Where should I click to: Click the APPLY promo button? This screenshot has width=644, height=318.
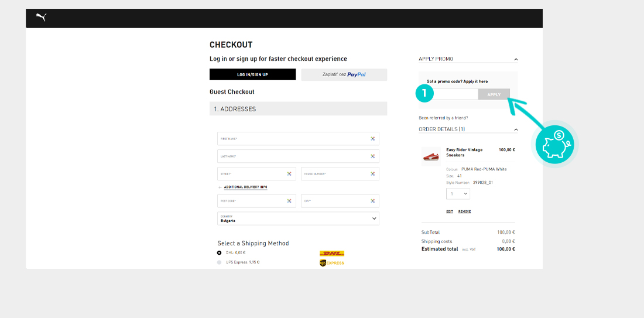coord(494,94)
